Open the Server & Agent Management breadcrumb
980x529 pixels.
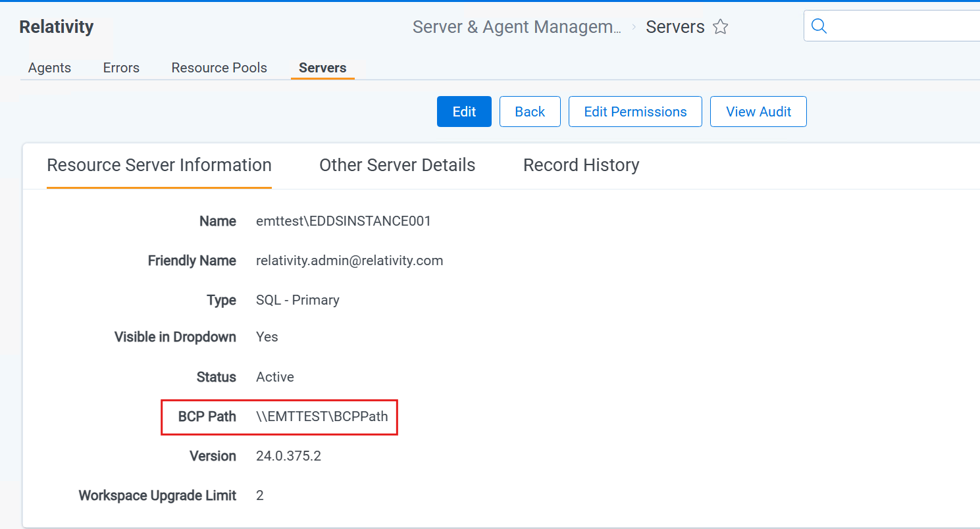pyautogui.click(x=517, y=27)
